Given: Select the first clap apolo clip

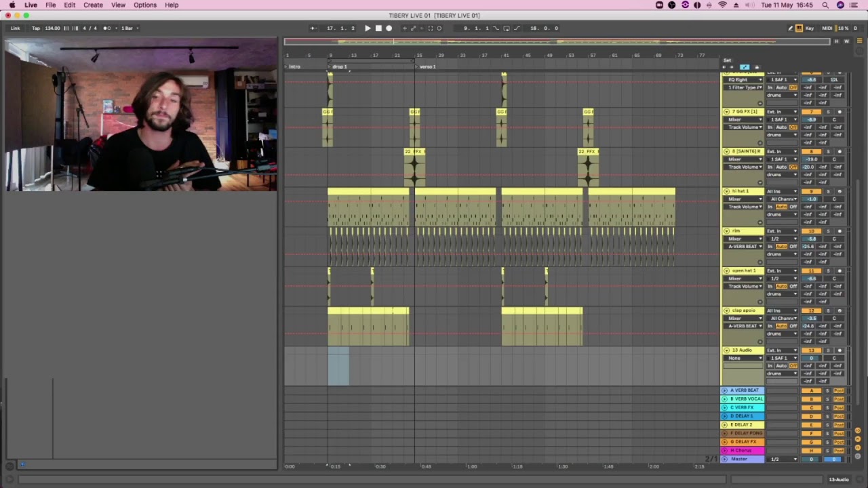Looking at the screenshot, I should coord(368,311).
